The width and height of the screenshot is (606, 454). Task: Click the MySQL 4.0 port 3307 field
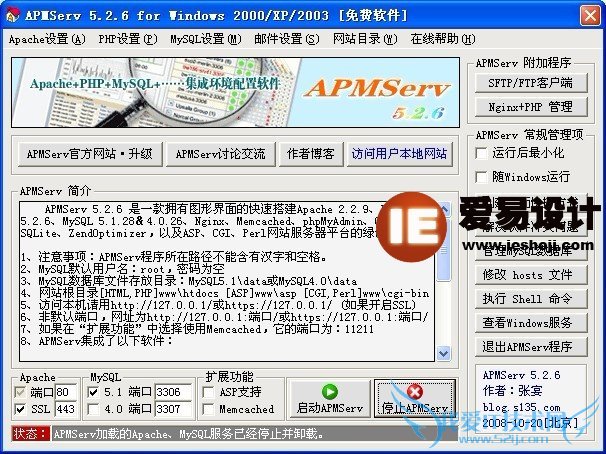[x=173, y=409]
